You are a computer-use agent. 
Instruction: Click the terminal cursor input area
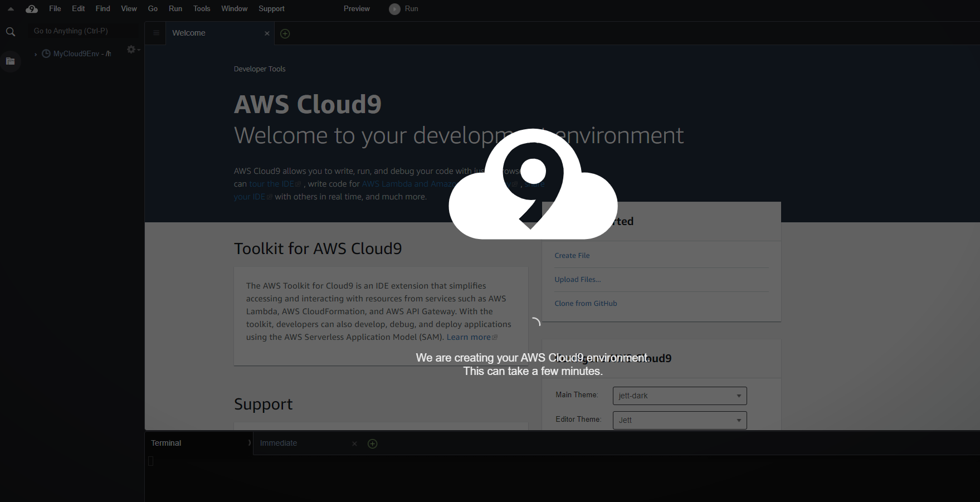pyautogui.click(x=151, y=461)
